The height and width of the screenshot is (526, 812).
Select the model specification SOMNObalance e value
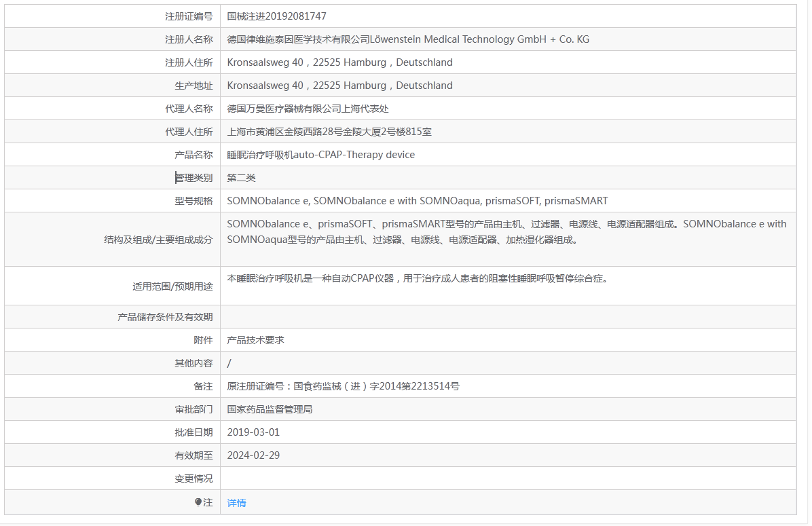[x=418, y=201]
